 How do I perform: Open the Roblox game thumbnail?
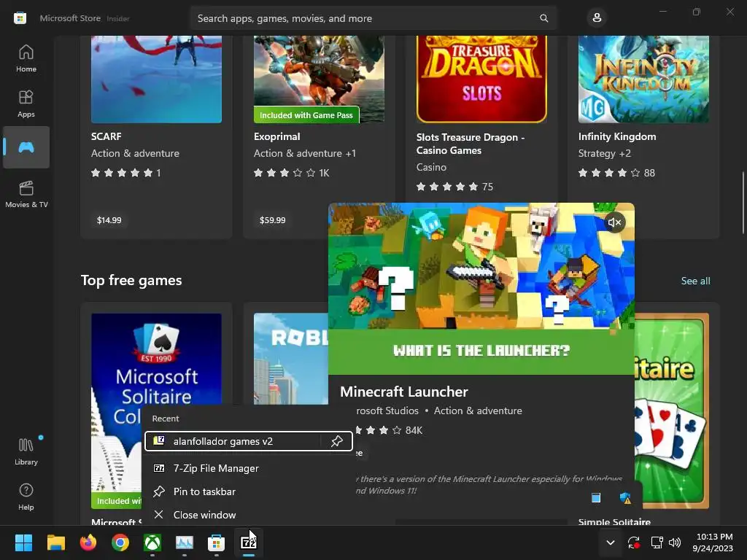click(x=290, y=359)
